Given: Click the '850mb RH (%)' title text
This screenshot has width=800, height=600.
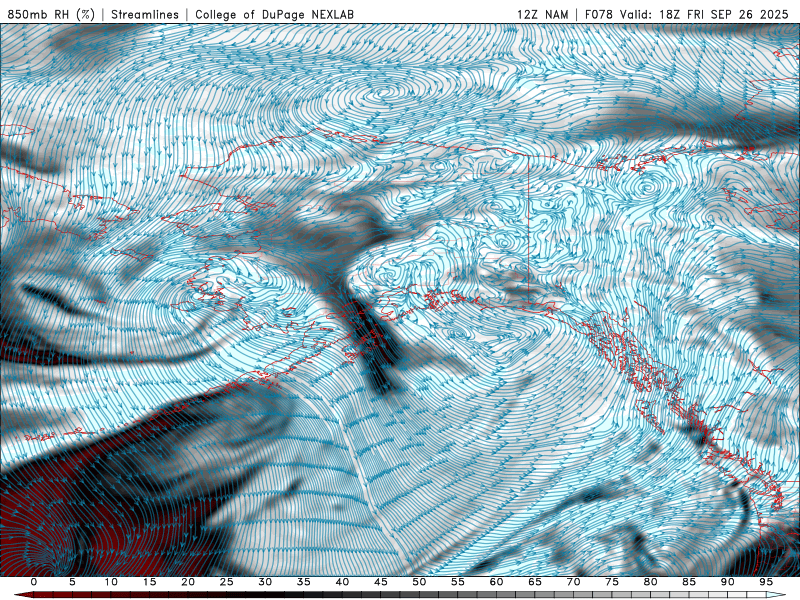Looking at the screenshot, I should click(x=51, y=14).
